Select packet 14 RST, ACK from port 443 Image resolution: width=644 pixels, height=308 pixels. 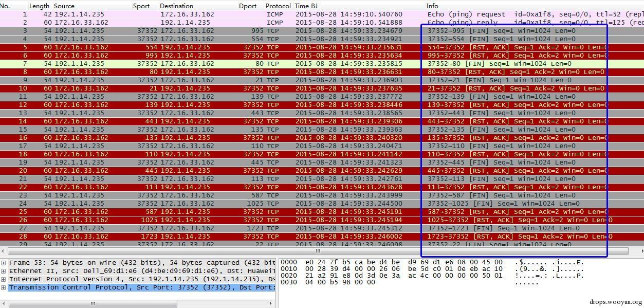coord(206,121)
